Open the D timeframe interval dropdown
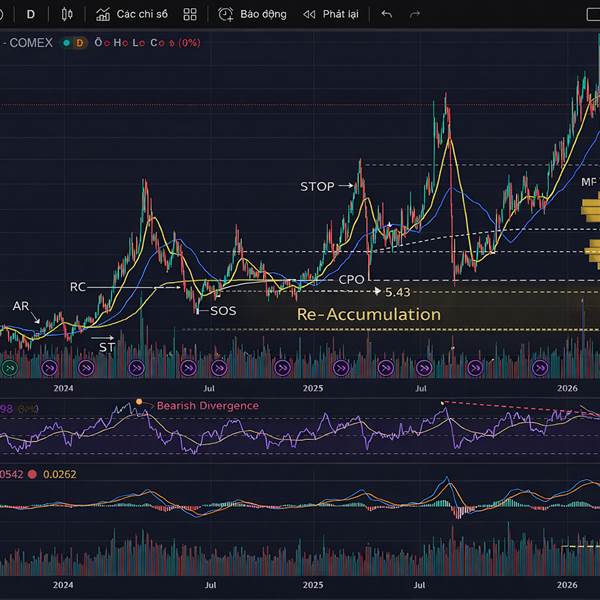Image resolution: width=600 pixels, height=600 pixels. (31, 15)
